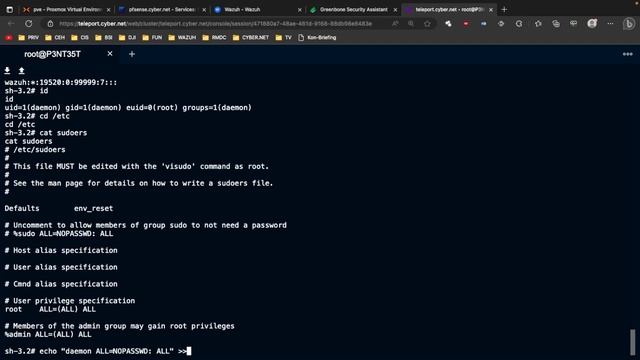Close the pfsense.cyber.net browser tab

204,9
